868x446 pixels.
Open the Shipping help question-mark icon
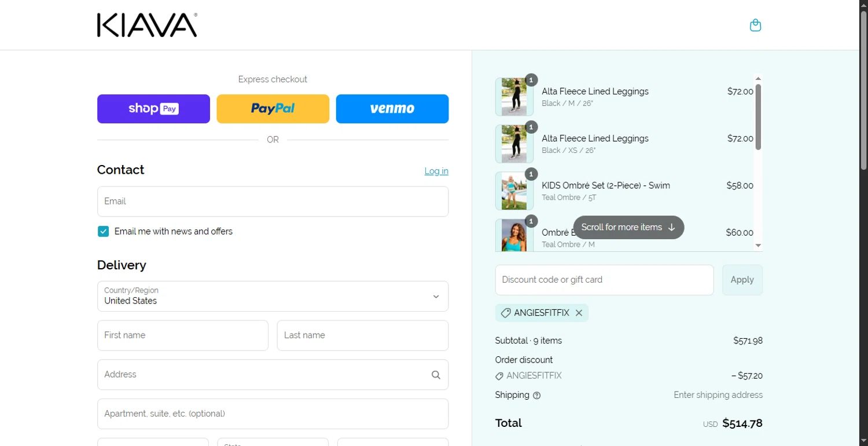[x=536, y=396]
